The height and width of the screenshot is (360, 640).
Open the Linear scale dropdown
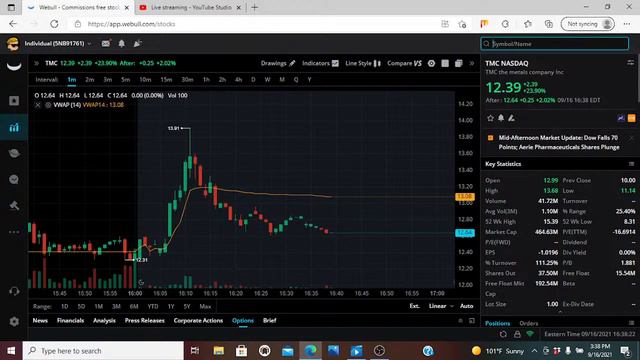(441, 306)
